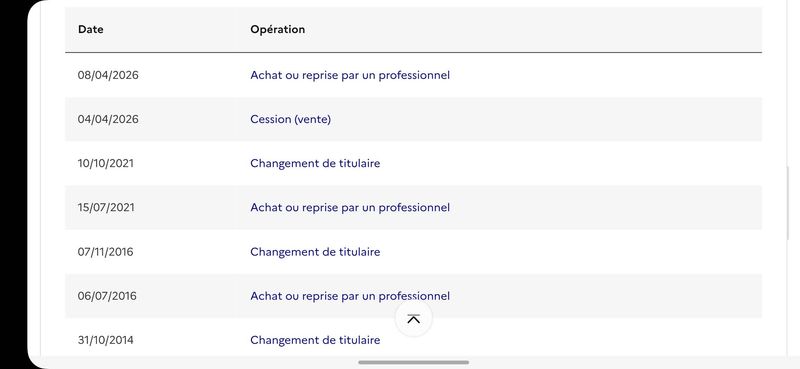This screenshot has height=369, width=800.
Task: Select the date 10/10/2021
Action: [106, 163]
